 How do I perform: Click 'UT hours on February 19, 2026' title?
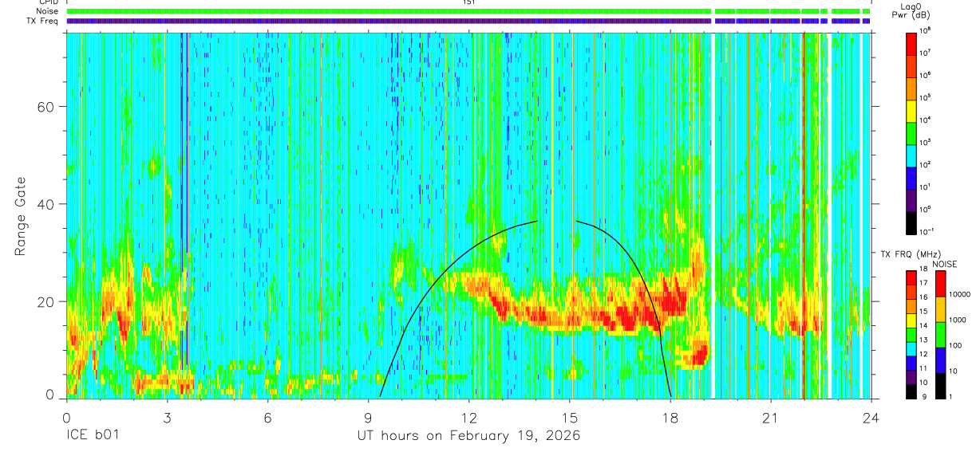[x=468, y=436]
